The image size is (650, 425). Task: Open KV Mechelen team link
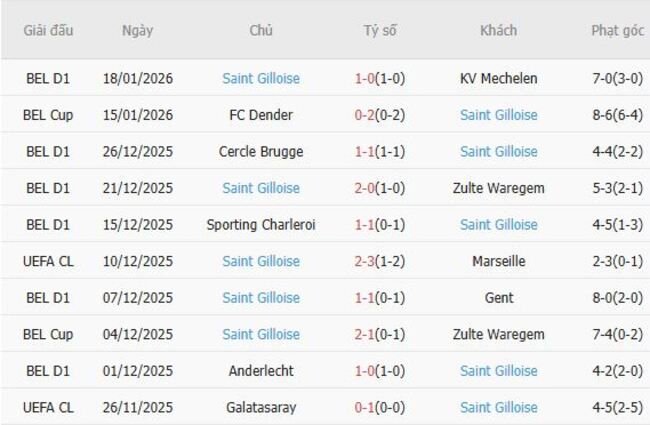point(498,78)
